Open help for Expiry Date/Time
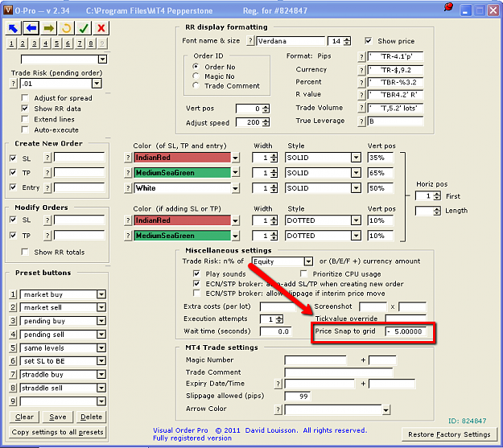503x448 pixels. point(278,384)
